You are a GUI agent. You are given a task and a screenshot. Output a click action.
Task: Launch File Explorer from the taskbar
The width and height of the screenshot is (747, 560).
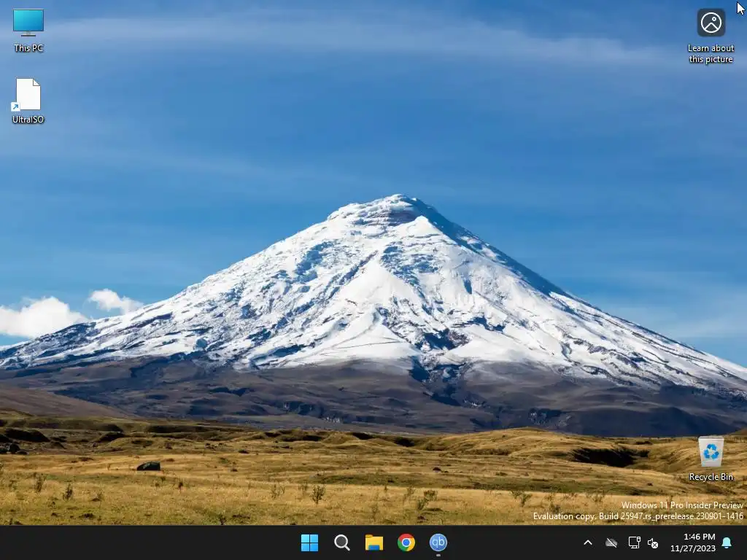point(374,542)
